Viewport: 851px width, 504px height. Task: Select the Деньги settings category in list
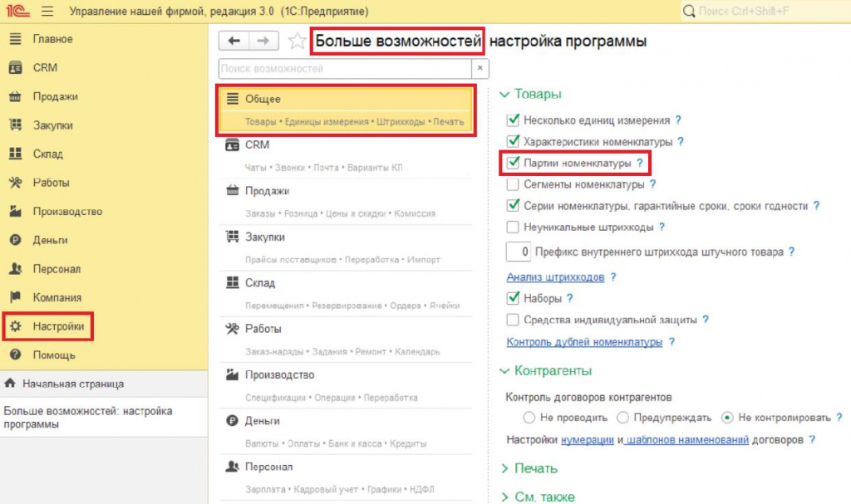(346, 431)
